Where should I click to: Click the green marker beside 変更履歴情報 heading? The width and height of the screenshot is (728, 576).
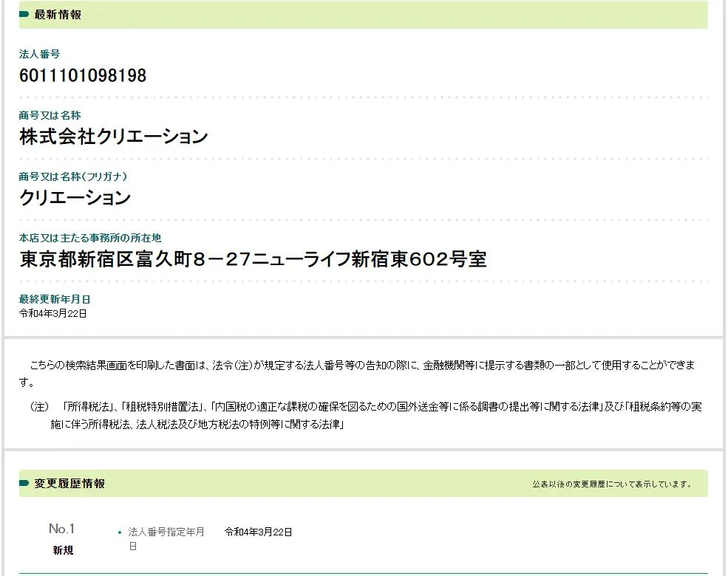pos(24,484)
